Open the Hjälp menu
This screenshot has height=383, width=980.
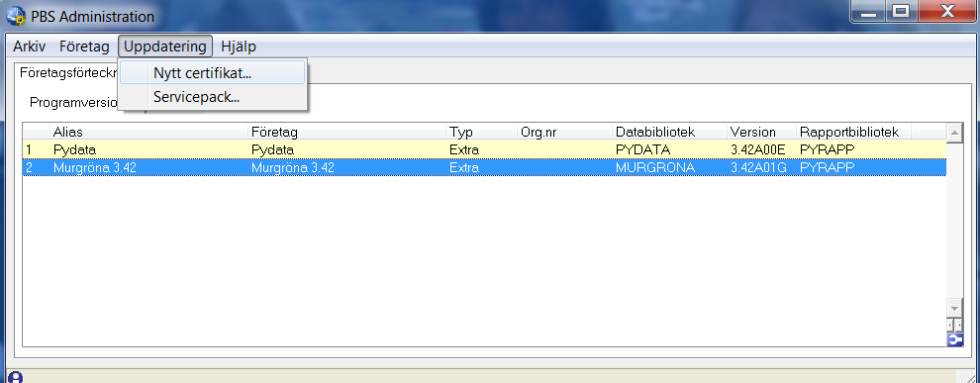click(x=239, y=47)
